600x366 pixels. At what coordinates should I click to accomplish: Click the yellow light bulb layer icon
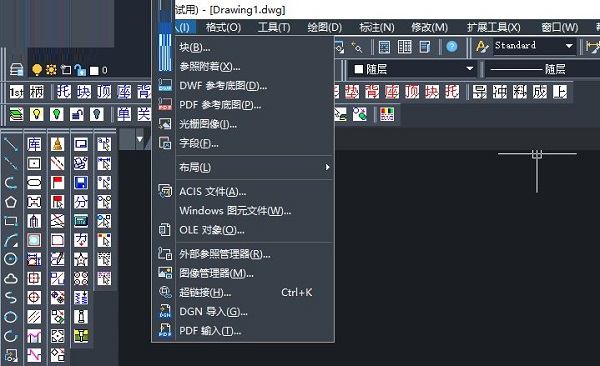pos(36,114)
